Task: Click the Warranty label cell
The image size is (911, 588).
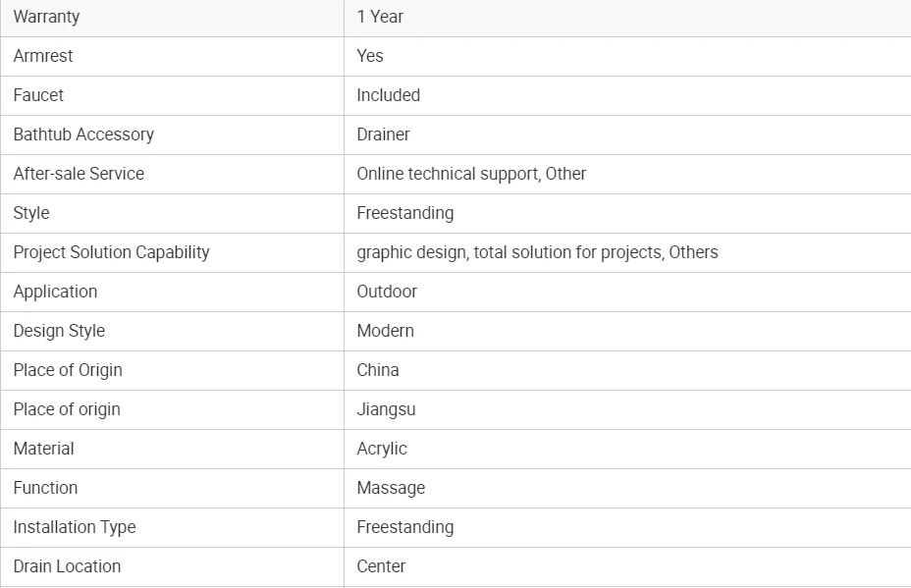Action: pos(46,17)
